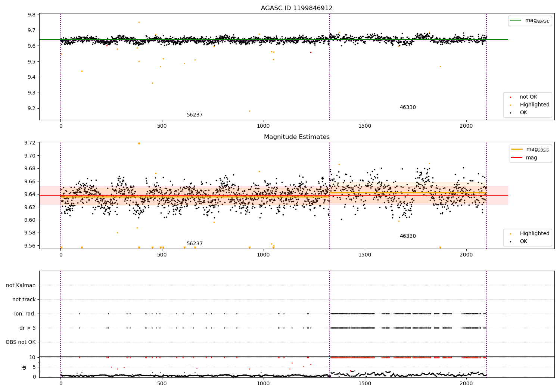The height and width of the screenshot is (392, 560).
Task: Click the '9.4' y-tick in top plot
Action: (x=32, y=78)
